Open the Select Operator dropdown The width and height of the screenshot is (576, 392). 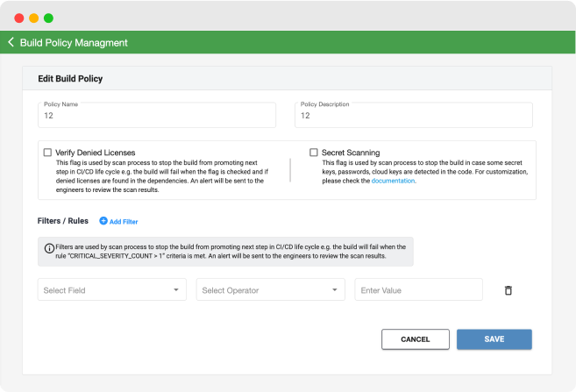click(270, 290)
